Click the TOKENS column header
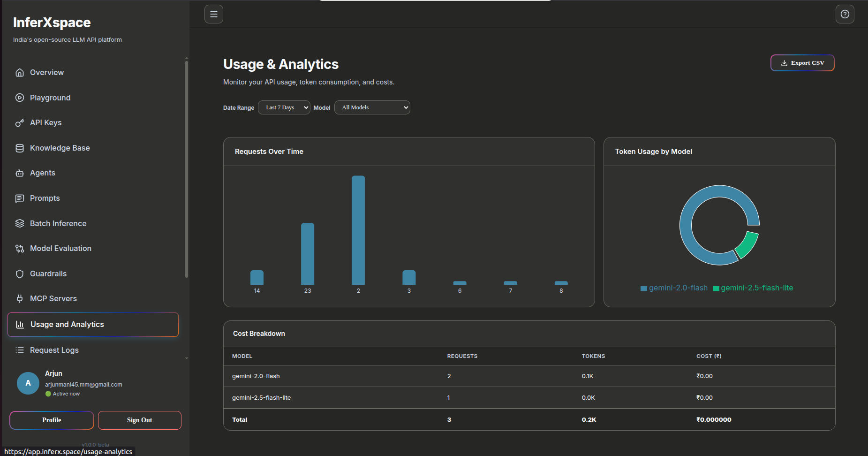This screenshot has width=868, height=456. tap(594, 356)
